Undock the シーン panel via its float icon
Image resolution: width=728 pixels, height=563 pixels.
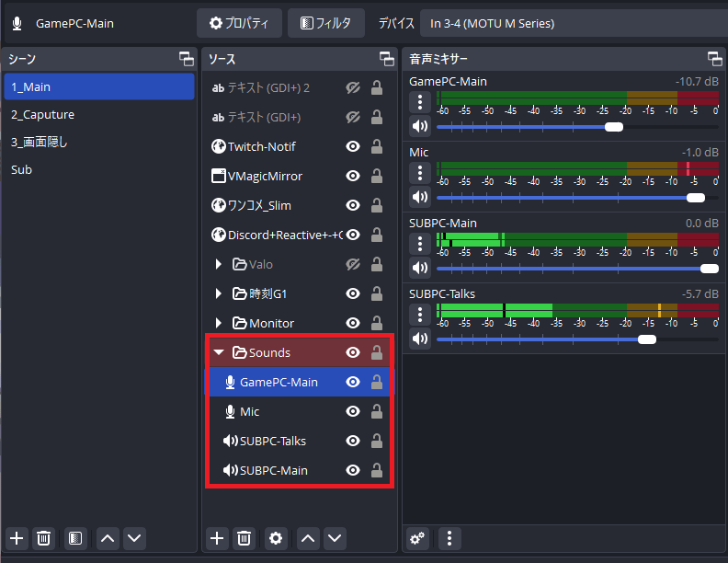tap(187, 59)
